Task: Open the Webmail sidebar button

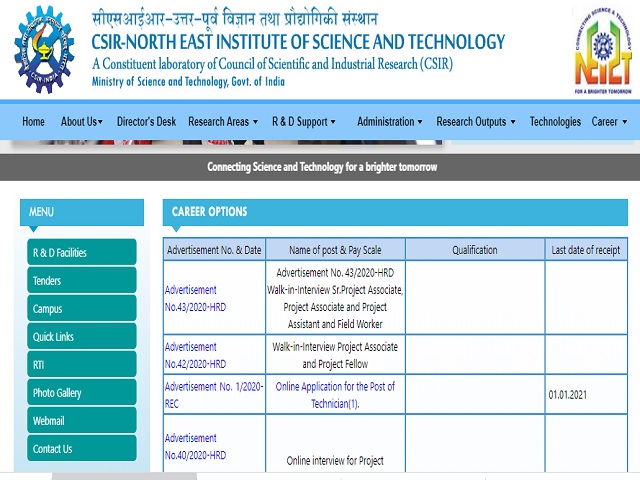Action: pyautogui.click(x=82, y=420)
